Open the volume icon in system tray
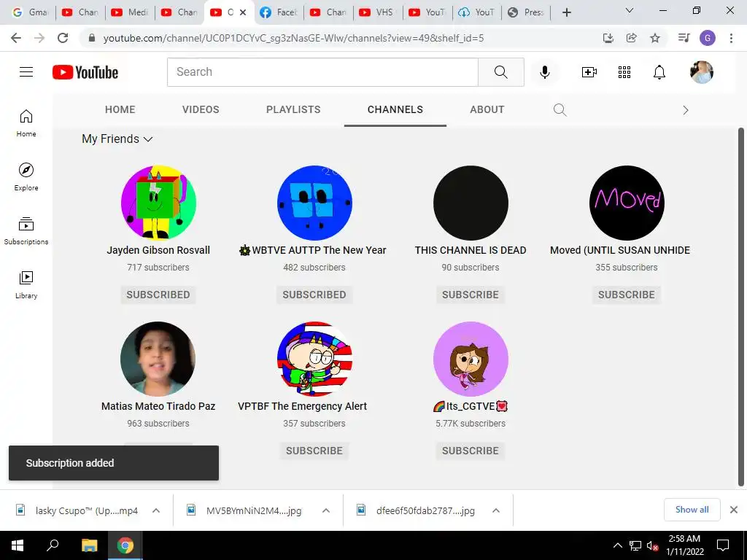The height and width of the screenshot is (560, 747). pos(652,545)
